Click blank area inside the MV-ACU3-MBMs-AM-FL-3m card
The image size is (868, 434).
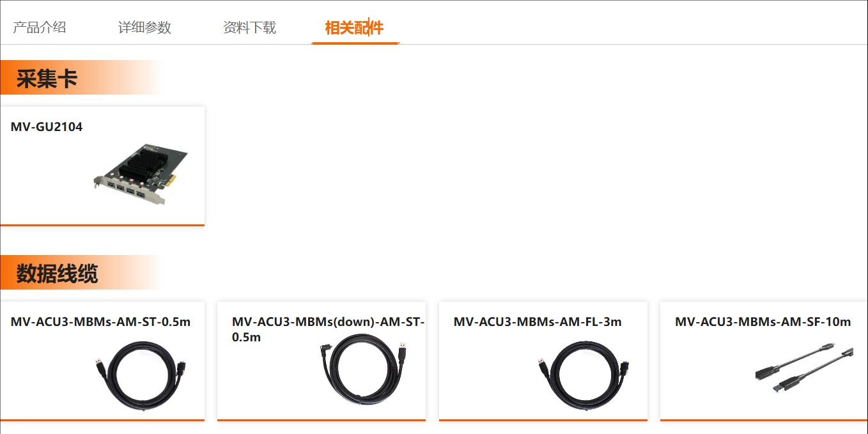pyautogui.click(x=486, y=377)
